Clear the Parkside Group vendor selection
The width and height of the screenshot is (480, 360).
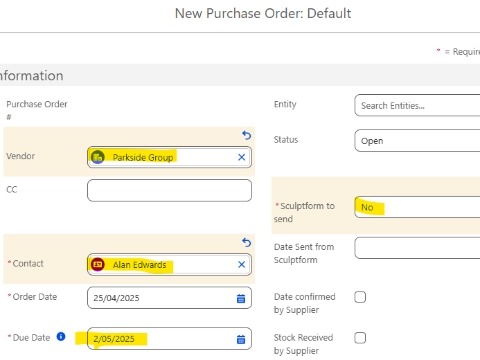point(242,157)
